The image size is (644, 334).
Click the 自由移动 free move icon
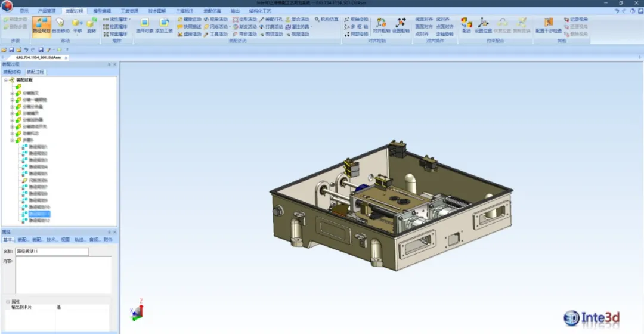point(60,25)
